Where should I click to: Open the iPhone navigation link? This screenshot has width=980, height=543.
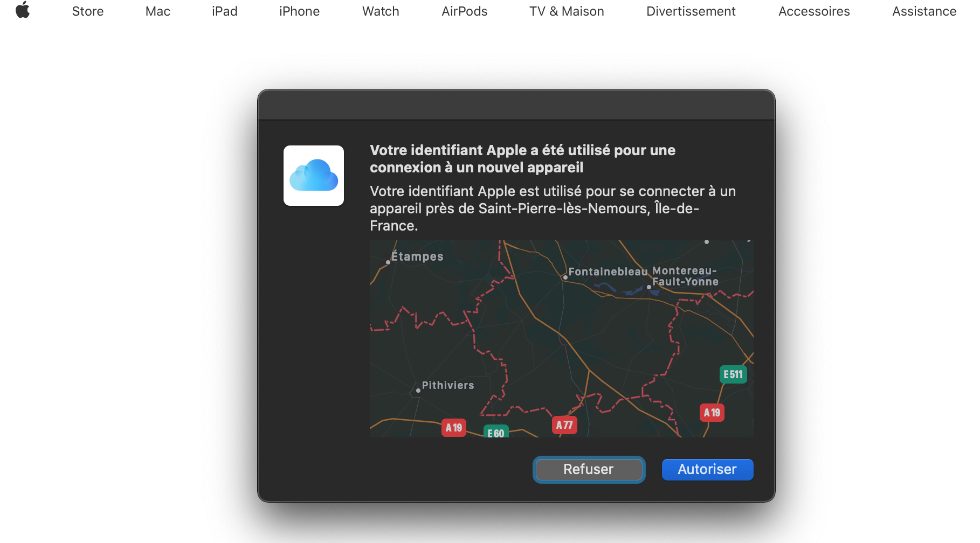click(299, 11)
